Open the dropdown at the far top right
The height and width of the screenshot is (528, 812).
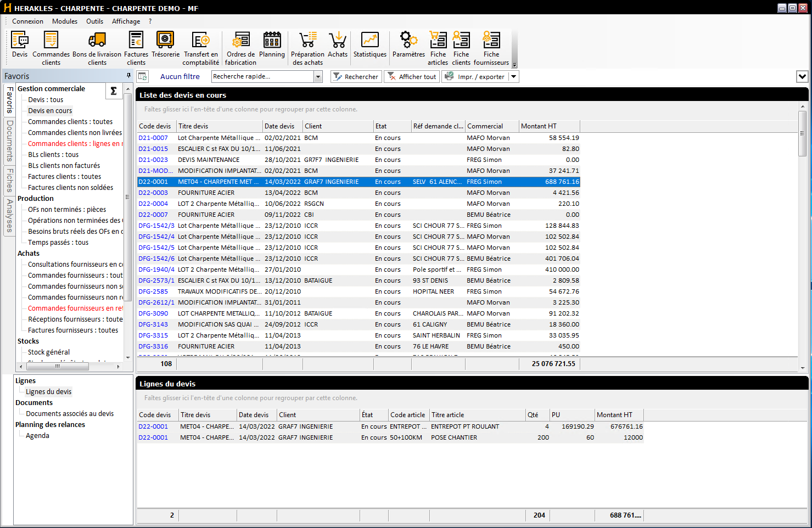click(x=802, y=76)
